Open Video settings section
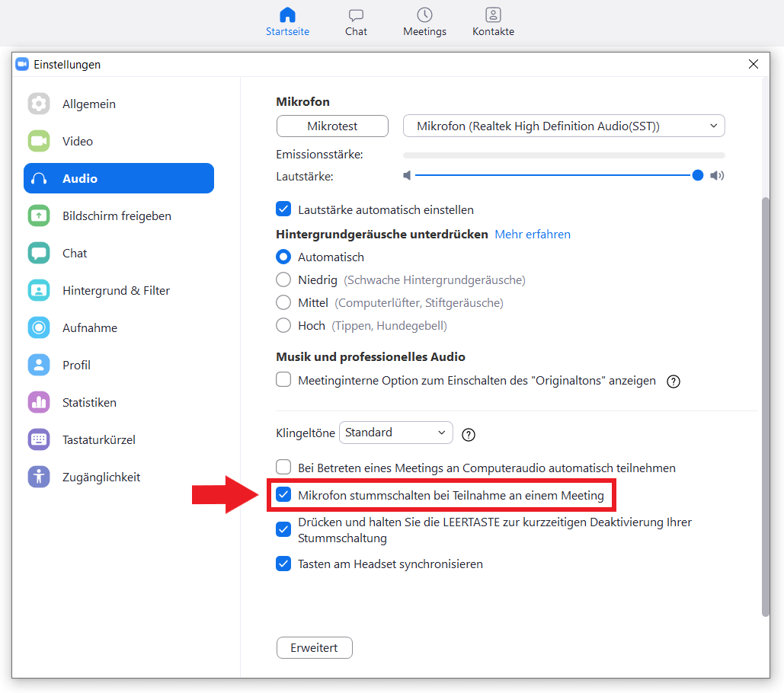784x693 pixels. [119, 141]
